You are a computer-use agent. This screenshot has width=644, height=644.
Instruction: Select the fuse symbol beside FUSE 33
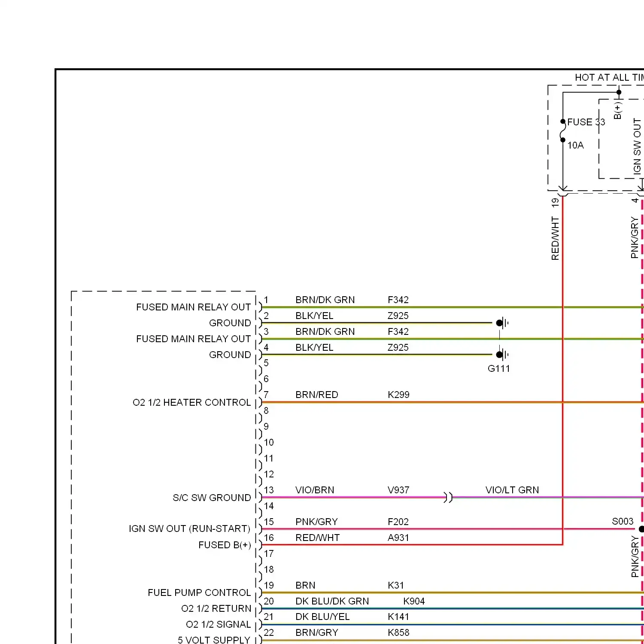(x=563, y=131)
